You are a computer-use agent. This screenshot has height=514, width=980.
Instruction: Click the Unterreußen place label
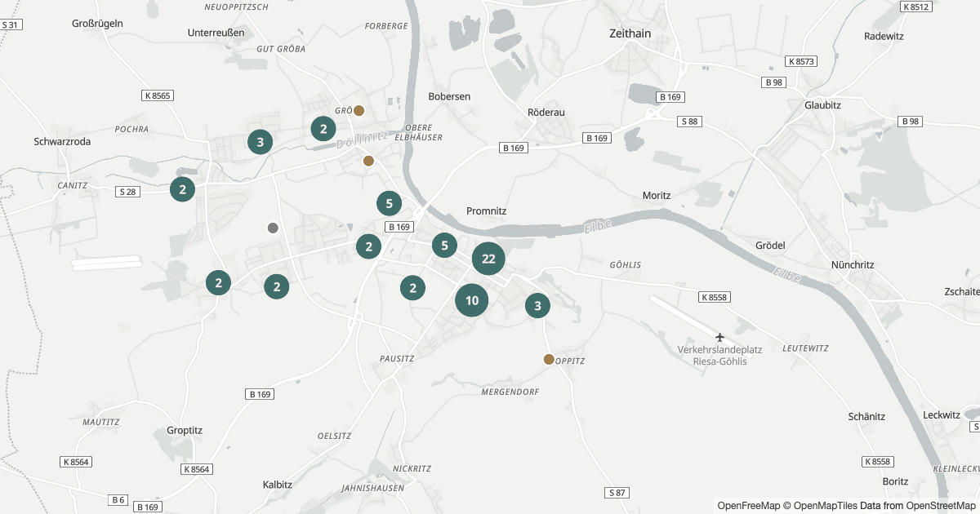216,33
